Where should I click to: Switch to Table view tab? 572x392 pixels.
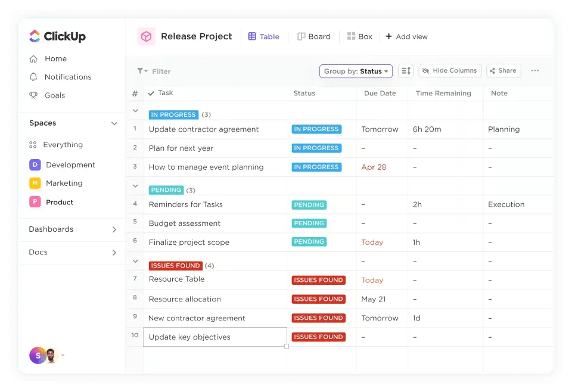pyautogui.click(x=264, y=36)
